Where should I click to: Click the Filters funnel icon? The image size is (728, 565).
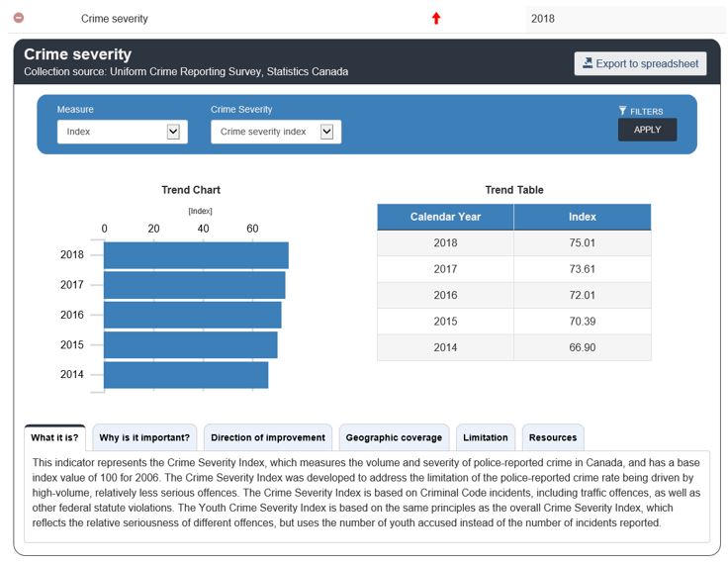pos(622,110)
